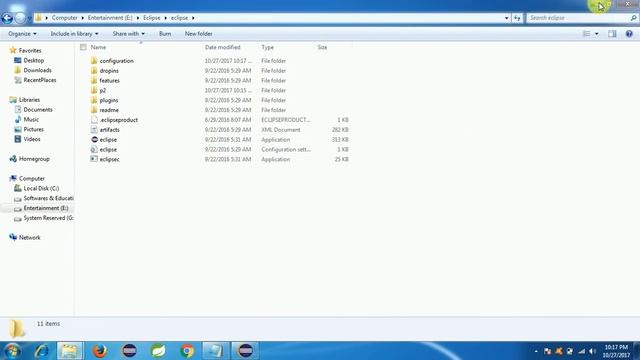This screenshot has height=360, width=640.
Task: Select the .eclipseproduct file icon
Action: (94, 120)
